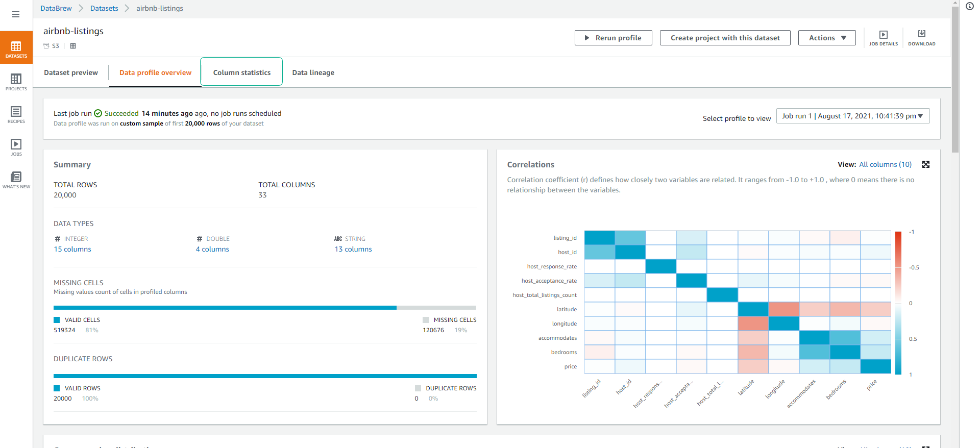Image resolution: width=980 pixels, height=448 pixels.
Task: Switch to the Data lineage tab
Action: tap(313, 72)
